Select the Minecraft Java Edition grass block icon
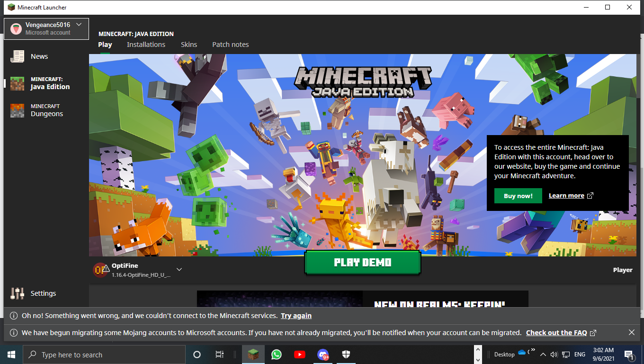Image resolution: width=644 pixels, height=364 pixels. (x=18, y=83)
